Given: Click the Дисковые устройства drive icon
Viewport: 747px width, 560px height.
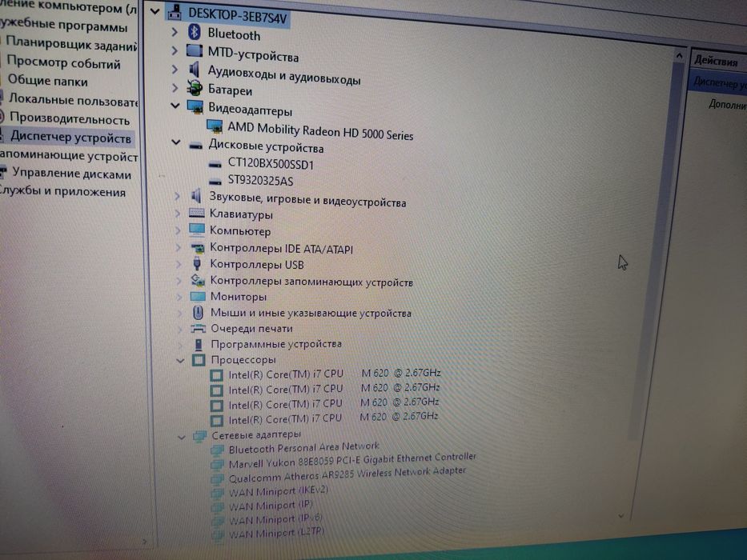Looking at the screenshot, I should (196, 146).
